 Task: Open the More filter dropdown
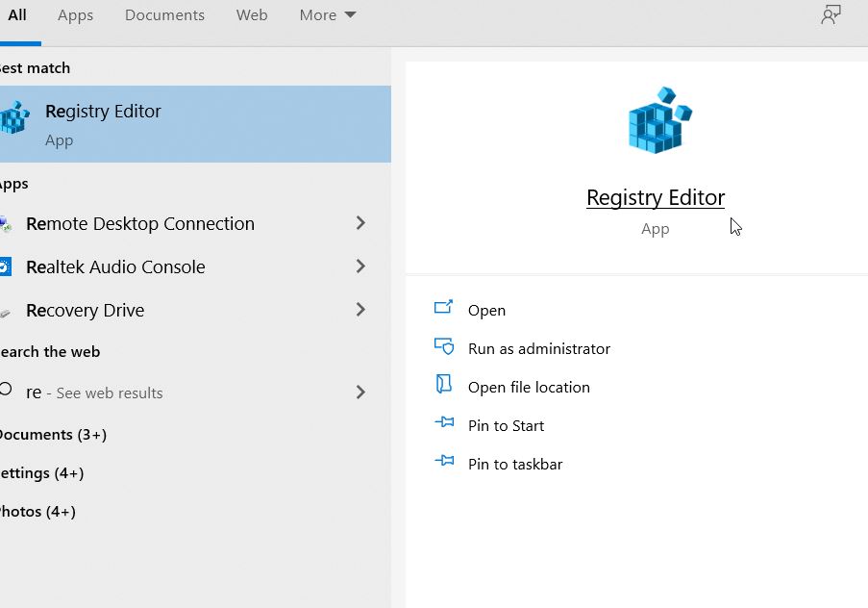pyautogui.click(x=328, y=15)
